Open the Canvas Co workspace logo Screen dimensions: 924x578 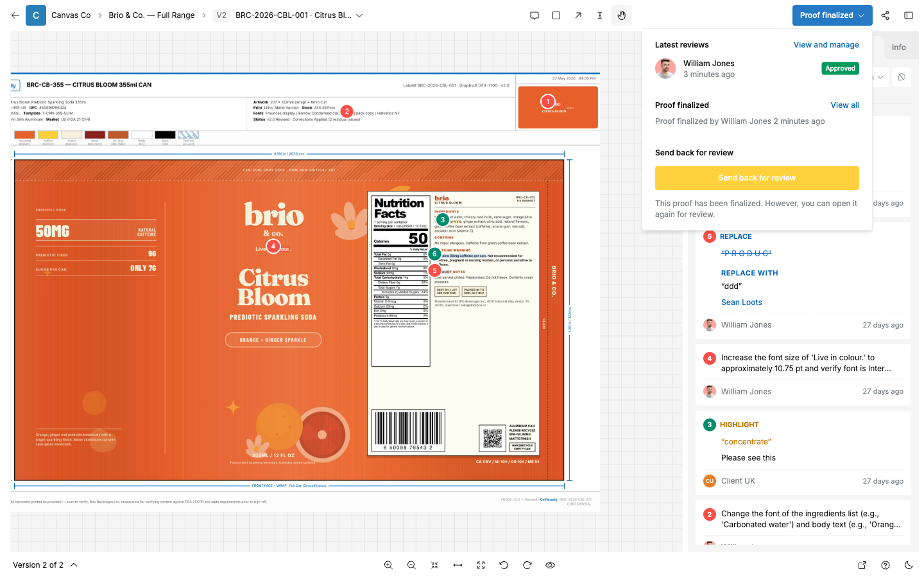(36, 15)
